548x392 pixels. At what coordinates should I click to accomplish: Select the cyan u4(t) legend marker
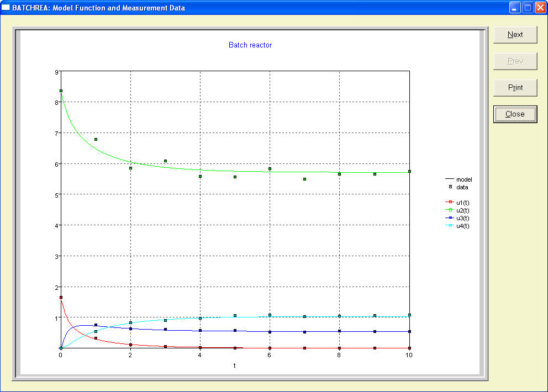pos(450,226)
